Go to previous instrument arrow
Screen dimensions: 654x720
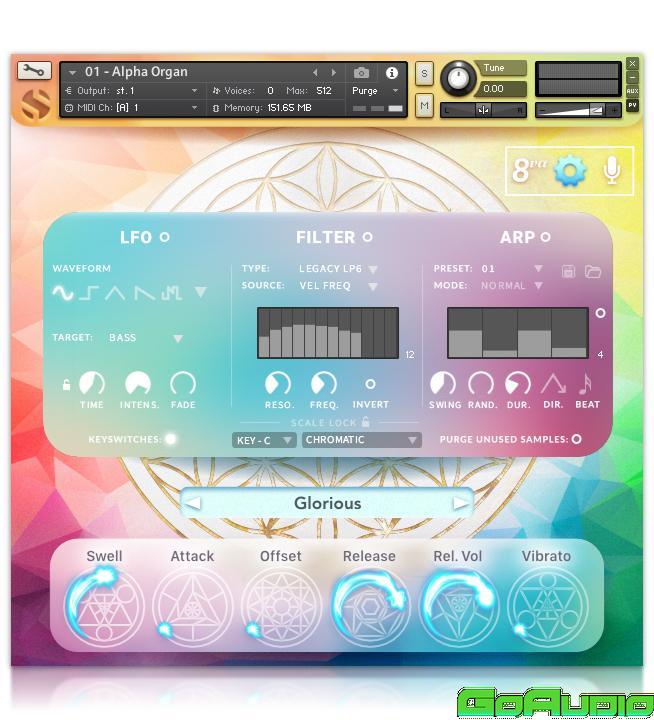315,73
